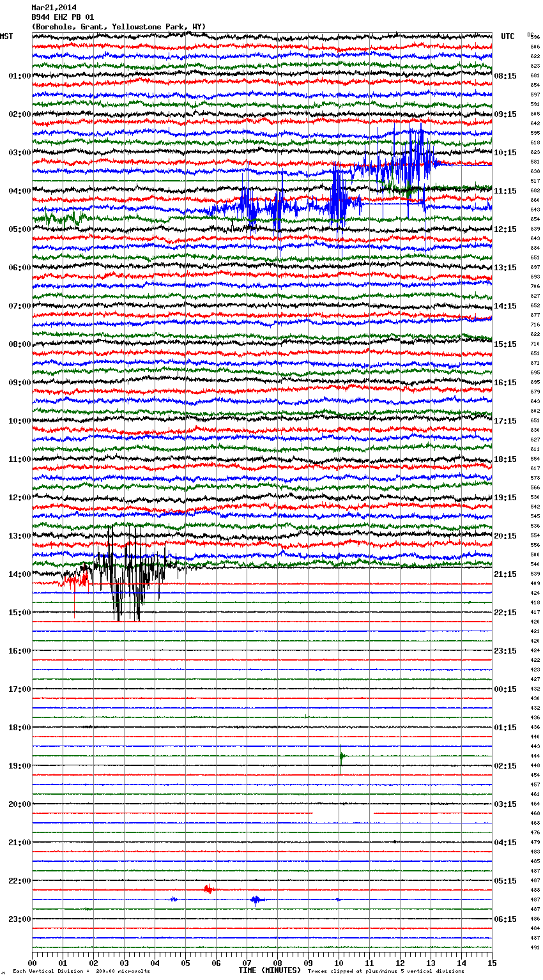Click the DC value 491 in right column
Screen dimensions: 543x980
pos(535,948)
